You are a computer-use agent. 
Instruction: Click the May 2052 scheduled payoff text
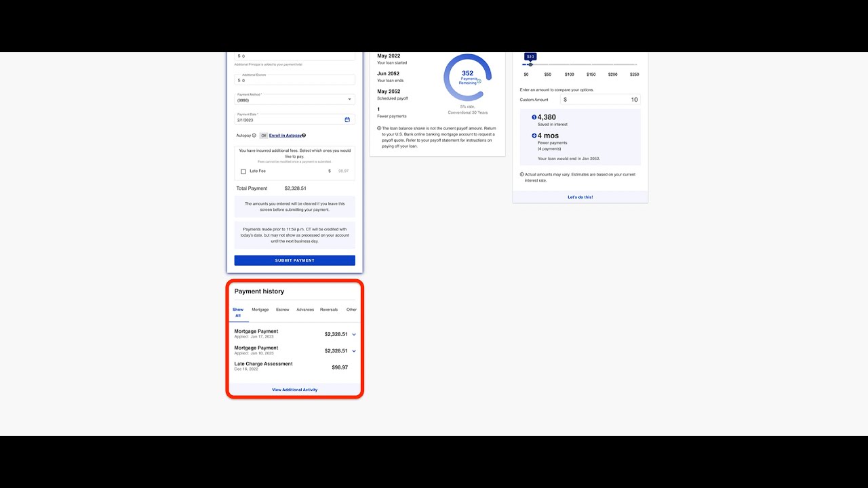coord(389,91)
